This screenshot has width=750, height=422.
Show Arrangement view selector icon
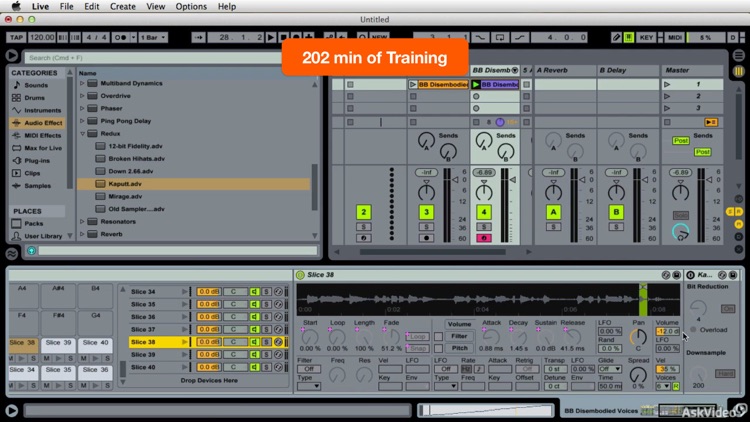click(x=739, y=56)
